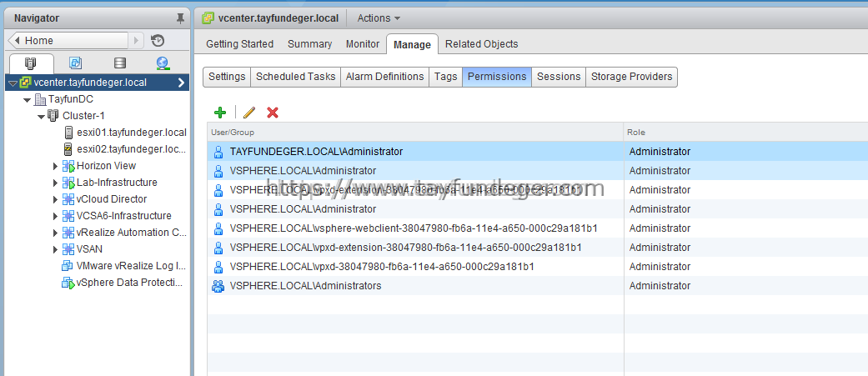Click the vcenter.tayfundeger.local title text
The width and height of the screenshot is (868, 376).
pos(278,18)
